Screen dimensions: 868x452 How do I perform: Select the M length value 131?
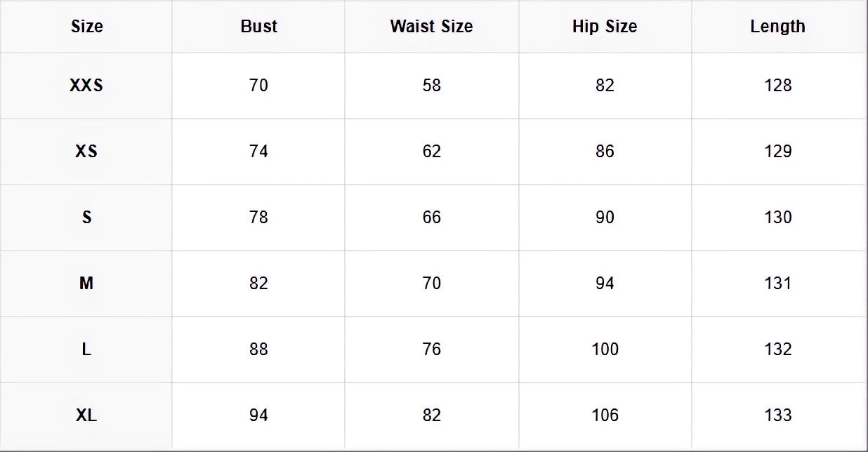click(777, 284)
